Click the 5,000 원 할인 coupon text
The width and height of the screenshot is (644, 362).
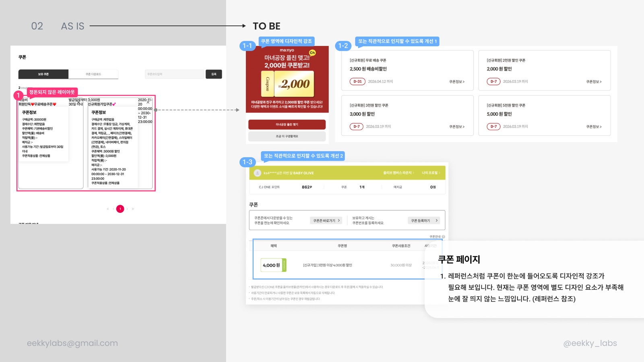pos(499,114)
